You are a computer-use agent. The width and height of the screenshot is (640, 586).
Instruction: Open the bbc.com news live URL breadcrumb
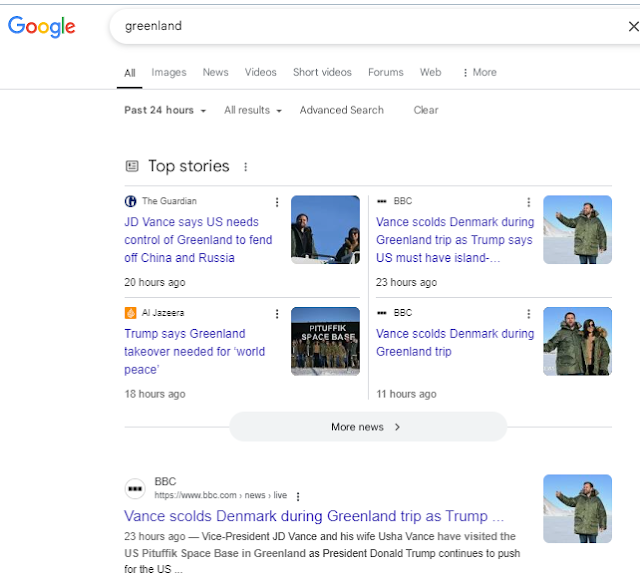[220, 495]
